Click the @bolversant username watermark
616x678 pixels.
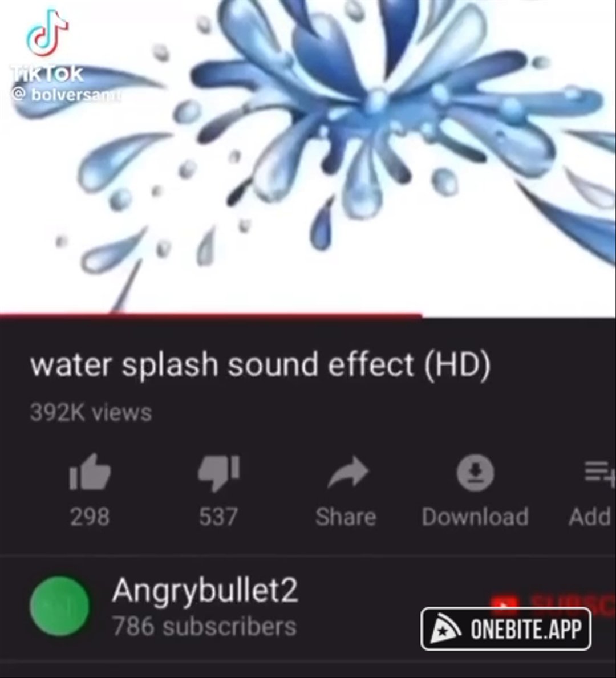(x=66, y=95)
